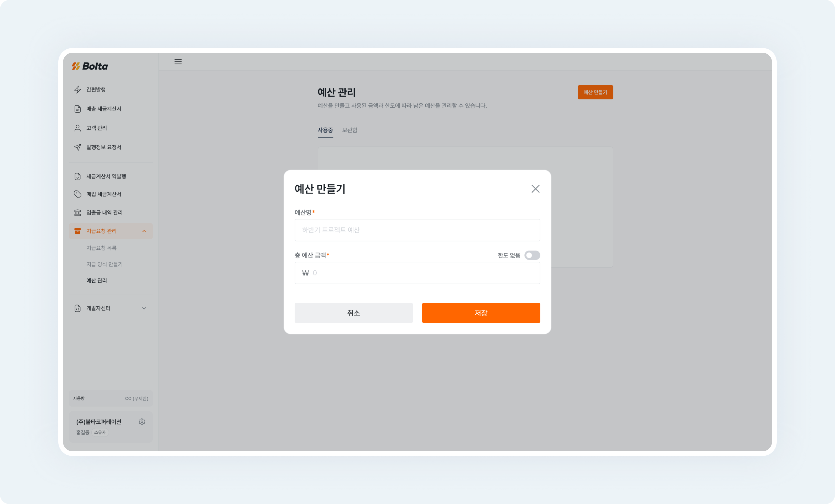The width and height of the screenshot is (835, 504).
Task: Open company settings with the gear icon
Action: 142,421
